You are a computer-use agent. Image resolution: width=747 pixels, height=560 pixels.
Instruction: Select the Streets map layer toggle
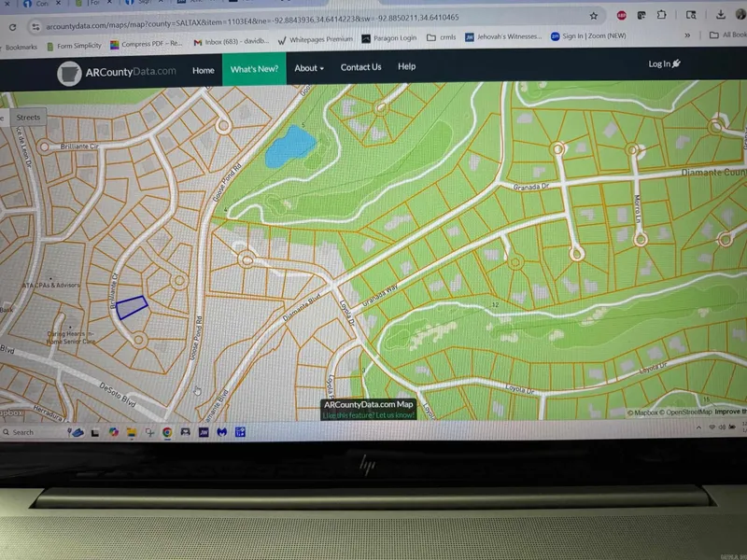[28, 118]
